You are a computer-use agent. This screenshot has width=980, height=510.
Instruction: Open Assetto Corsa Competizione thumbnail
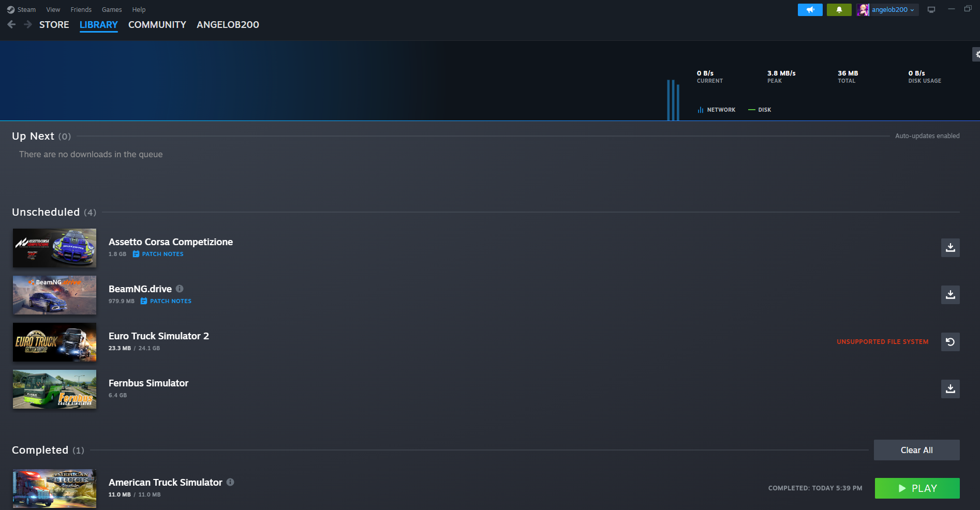click(x=54, y=248)
